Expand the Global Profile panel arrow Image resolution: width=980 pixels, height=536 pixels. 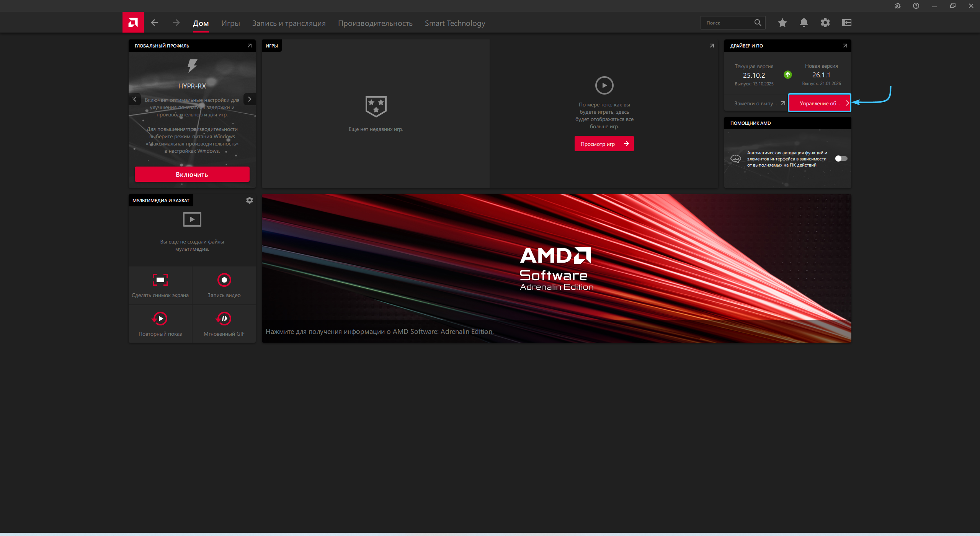click(x=249, y=46)
